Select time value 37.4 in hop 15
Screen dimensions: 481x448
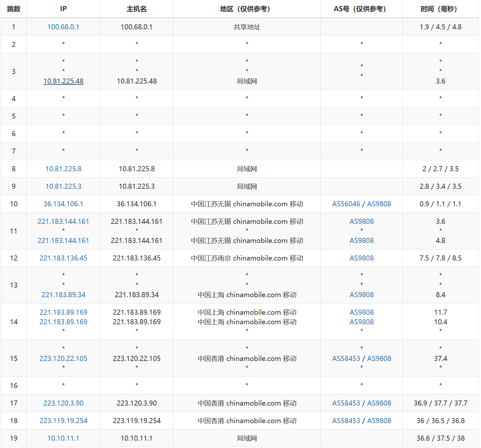coord(441,358)
